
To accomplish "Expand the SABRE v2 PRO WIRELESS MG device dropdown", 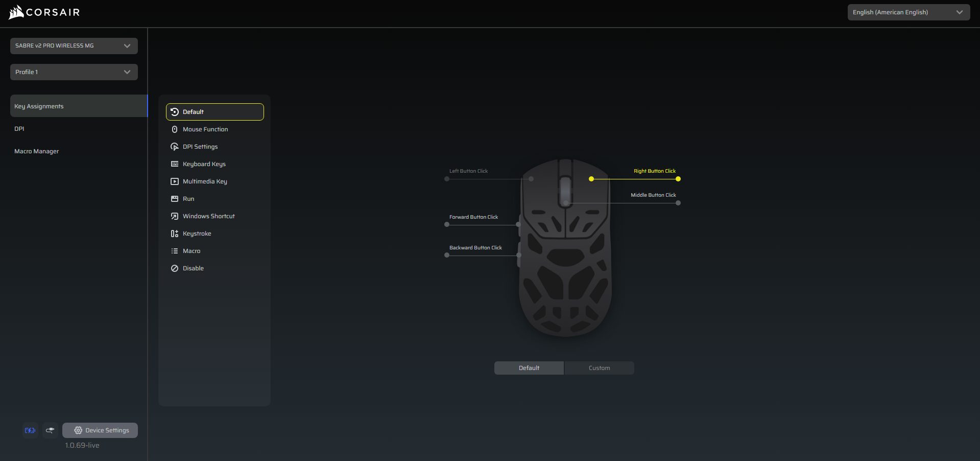I will coord(74,46).
